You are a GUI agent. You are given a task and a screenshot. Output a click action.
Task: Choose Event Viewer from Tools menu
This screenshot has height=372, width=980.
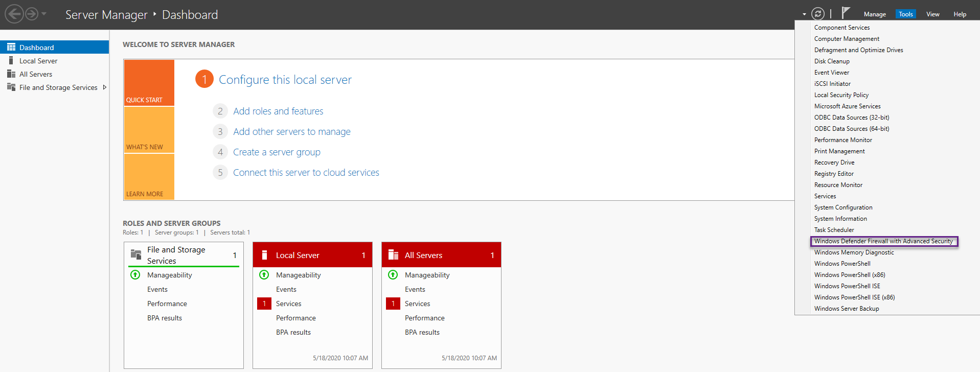(831, 73)
